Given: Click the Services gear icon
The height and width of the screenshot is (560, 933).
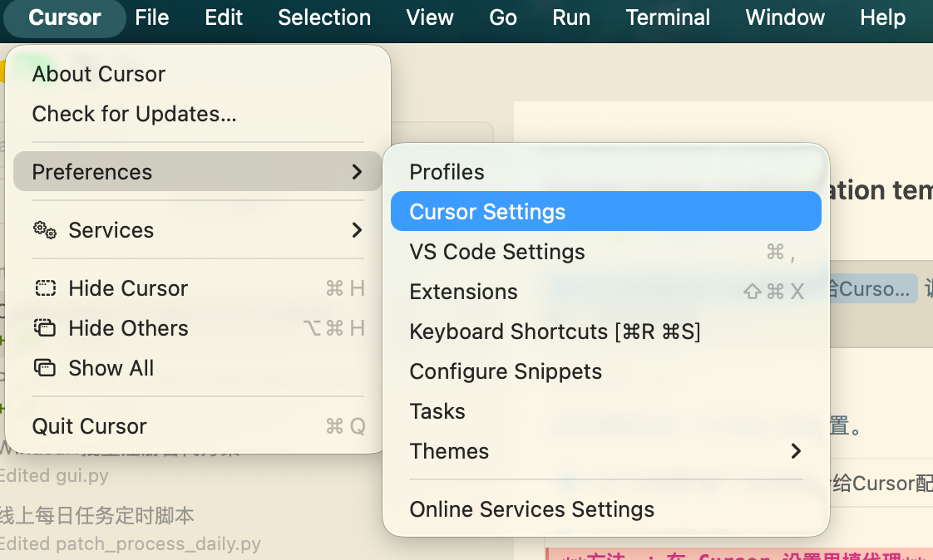Looking at the screenshot, I should [x=44, y=230].
